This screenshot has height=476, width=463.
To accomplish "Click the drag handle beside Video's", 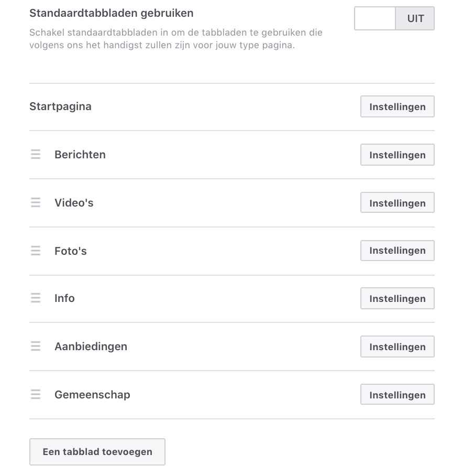I will [x=36, y=202].
